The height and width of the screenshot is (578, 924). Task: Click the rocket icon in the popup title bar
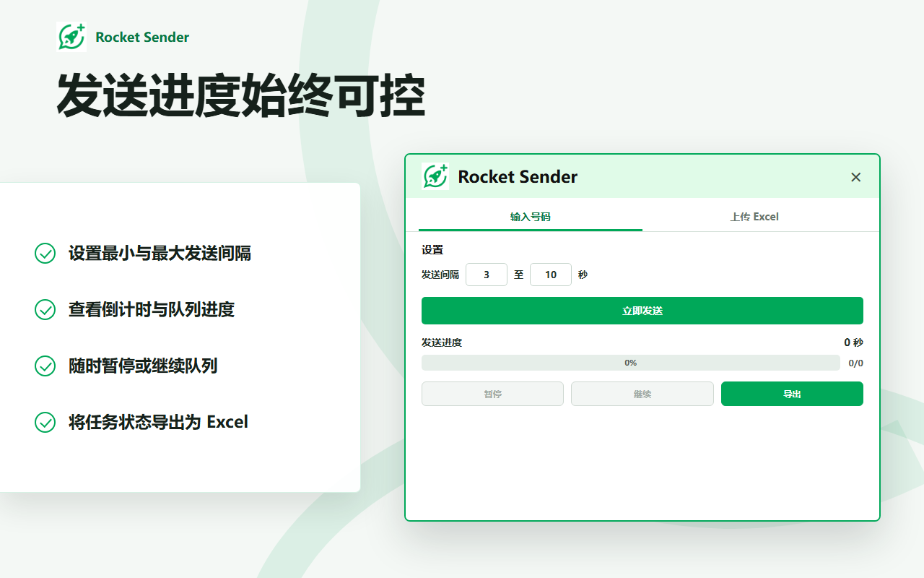coord(435,176)
